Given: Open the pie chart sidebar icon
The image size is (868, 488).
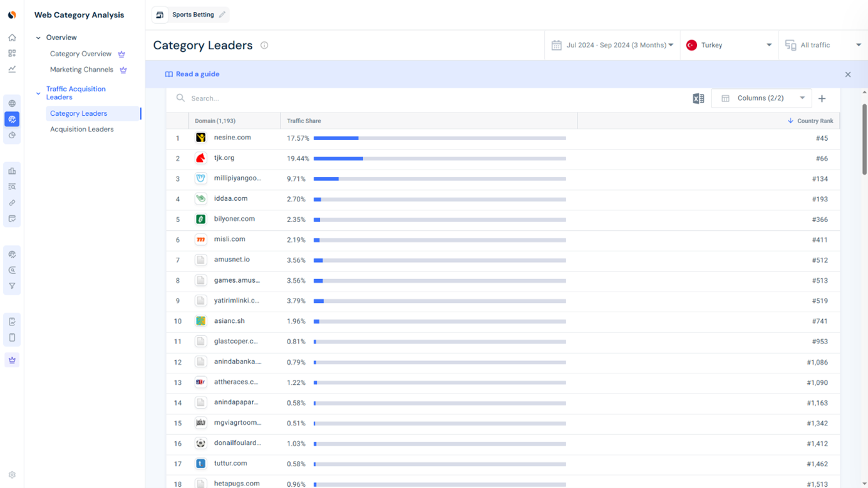Looking at the screenshot, I should click(x=12, y=135).
